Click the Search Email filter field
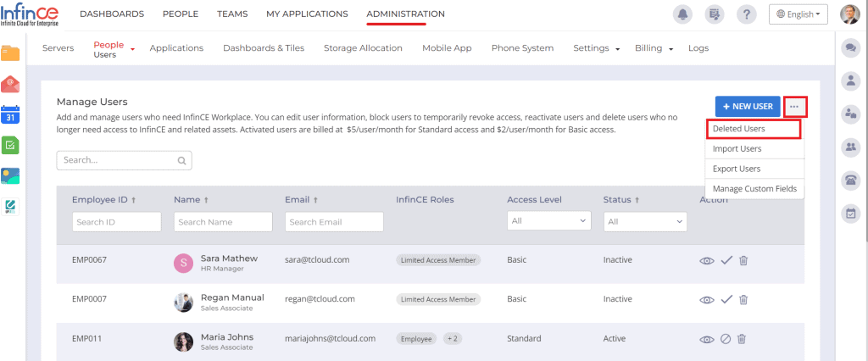 coord(334,221)
